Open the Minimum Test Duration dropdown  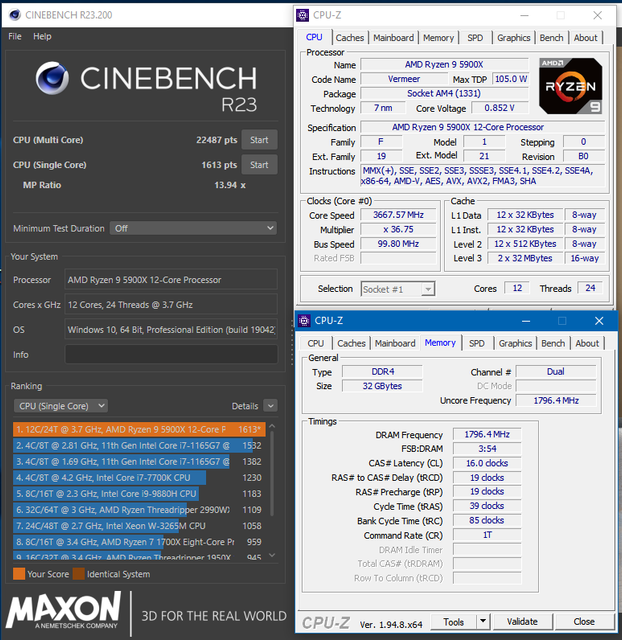tap(193, 228)
